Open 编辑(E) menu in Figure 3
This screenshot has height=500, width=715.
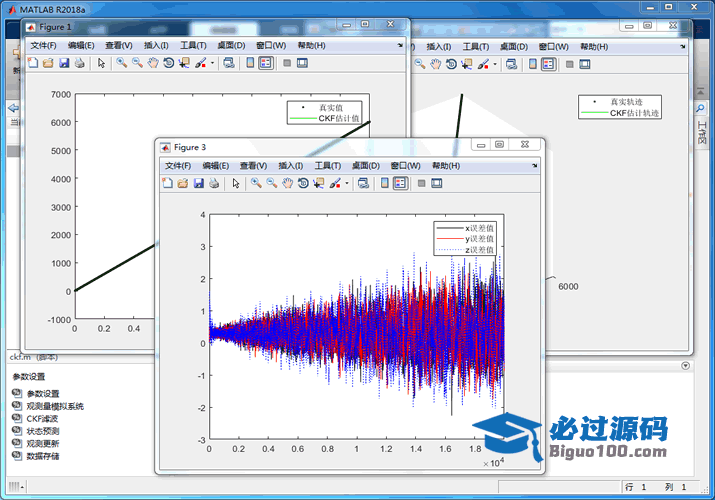[x=216, y=166]
